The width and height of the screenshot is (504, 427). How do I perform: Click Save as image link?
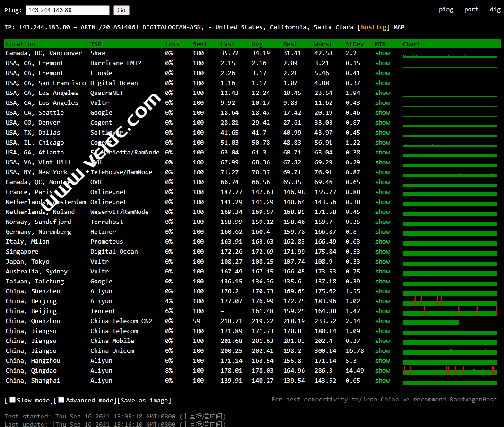click(144, 401)
